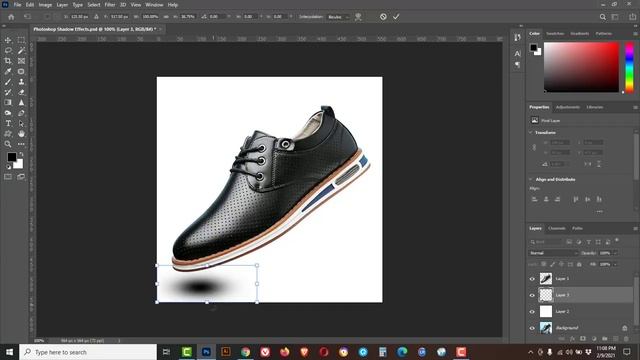Click the hue slider strip in Color panel

(629, 67)
